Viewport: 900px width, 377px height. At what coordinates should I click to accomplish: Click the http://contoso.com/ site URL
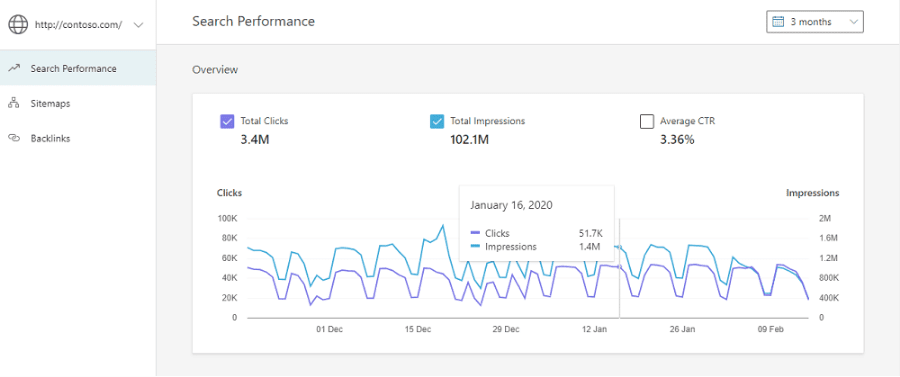tap(78, 25)
